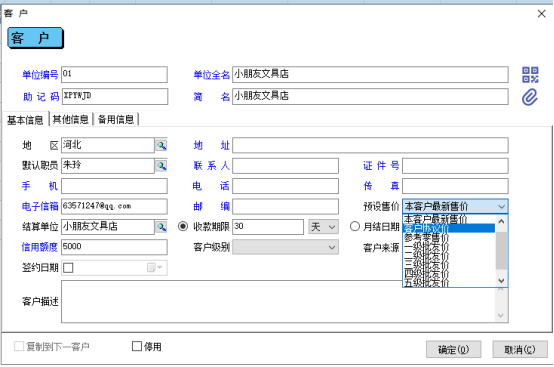The height and width of the screenshot is (367, 554).
Task: Open the QR code icon beside 单位全名
Action: click(x=530, y=75)
